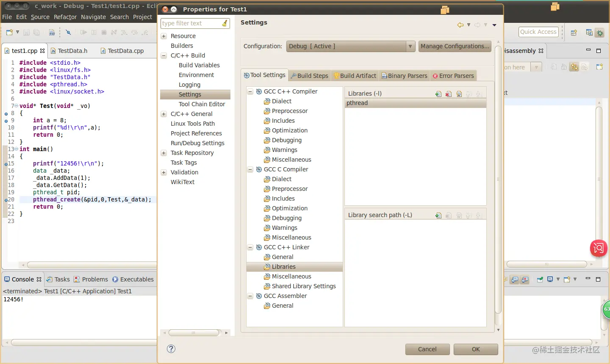
Task: Open the Refactor menu
Action: point(65,17)
